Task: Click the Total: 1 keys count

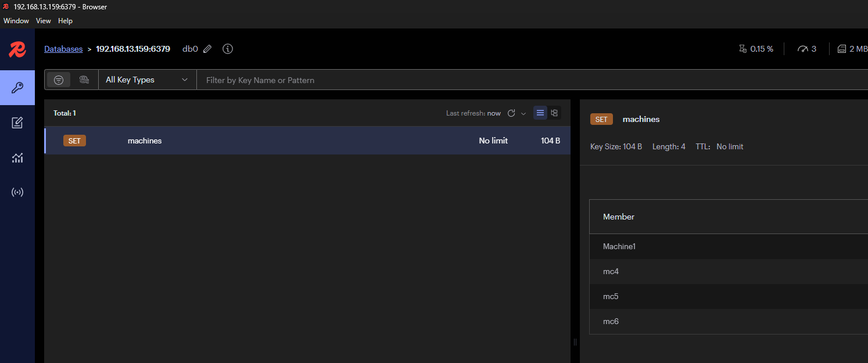Action: (64, 113)
